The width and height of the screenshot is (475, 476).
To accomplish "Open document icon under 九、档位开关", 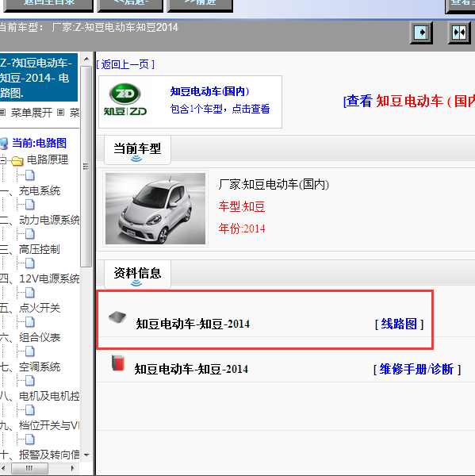I will pos(30,440).
